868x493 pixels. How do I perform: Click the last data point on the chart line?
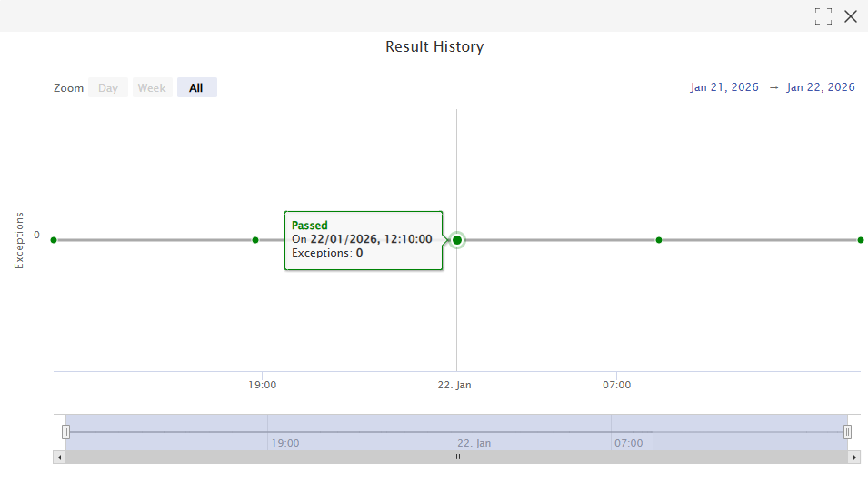click(860, 240)
